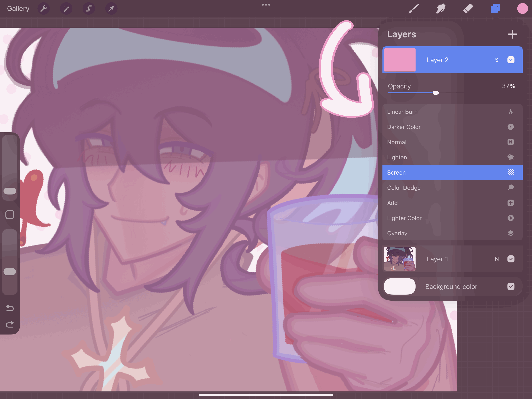
Task: Open the Adjustments magic wand menu
Action: point(66,9)
